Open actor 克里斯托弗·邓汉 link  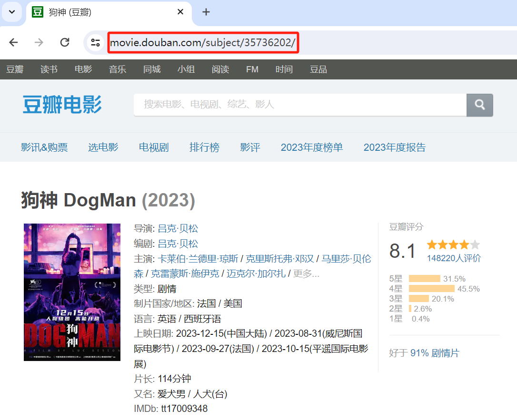click(279, 259)
